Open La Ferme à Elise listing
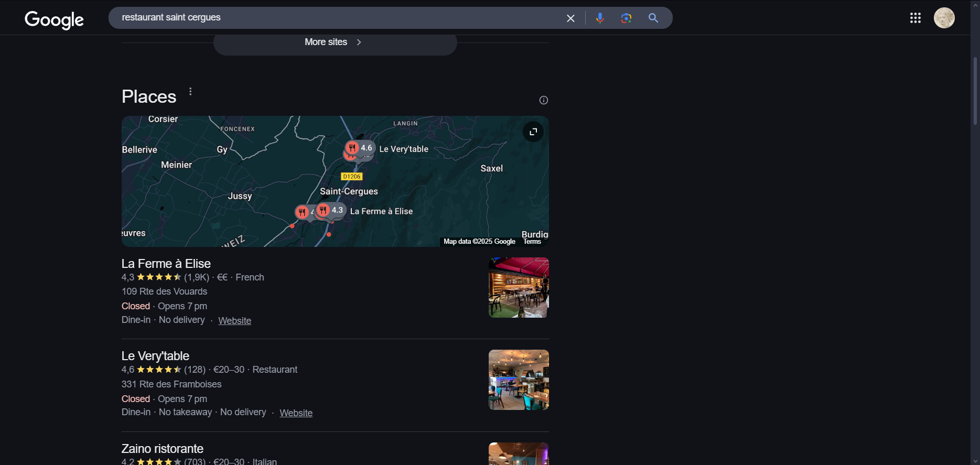This screenshot has width=980, height=465. click(x=166, y=264)
